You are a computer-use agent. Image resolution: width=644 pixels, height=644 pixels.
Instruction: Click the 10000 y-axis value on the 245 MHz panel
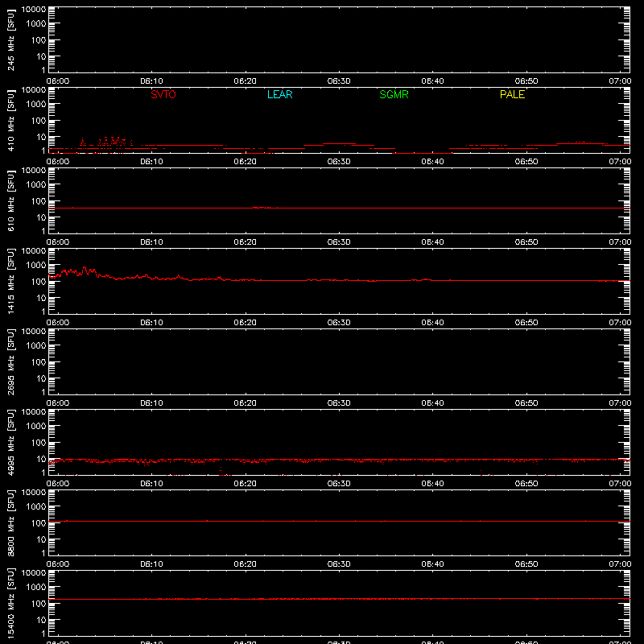pyautogui.click(x=34, y=10)
